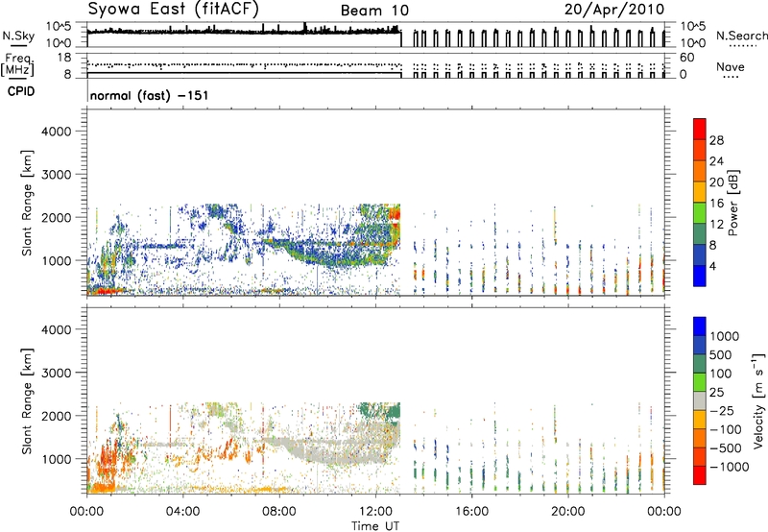Click the 'Velocity [m s⁻¹]' color bar title
The width and height of the screenshot is (768, 532).
[758, 401]
